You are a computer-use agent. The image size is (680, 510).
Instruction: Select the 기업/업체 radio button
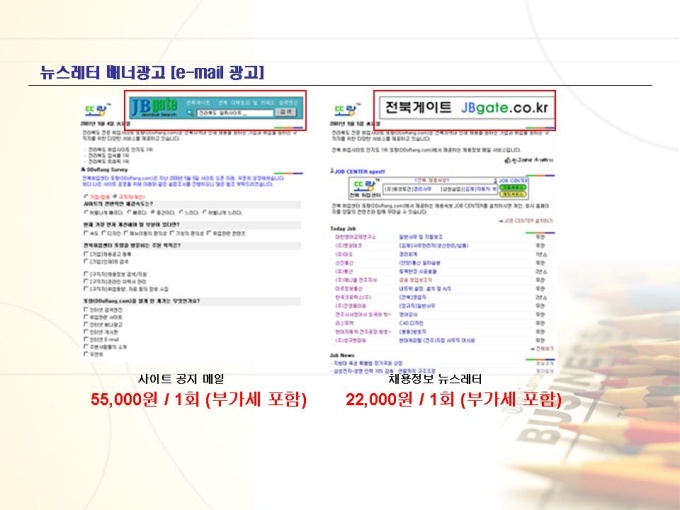86,196
